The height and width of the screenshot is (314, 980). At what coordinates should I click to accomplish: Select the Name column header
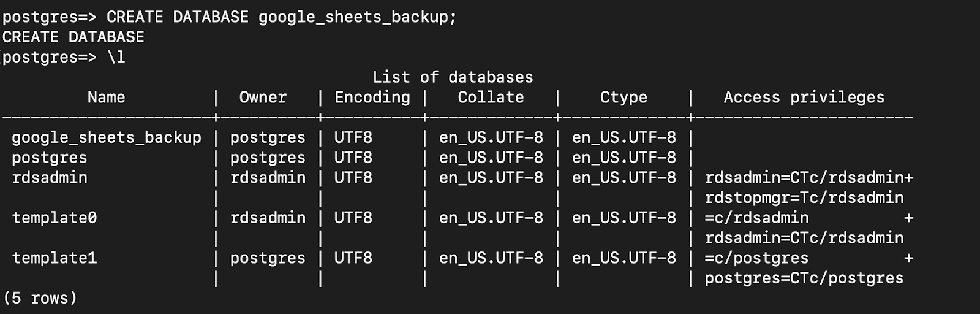click(x=106, y=98)
